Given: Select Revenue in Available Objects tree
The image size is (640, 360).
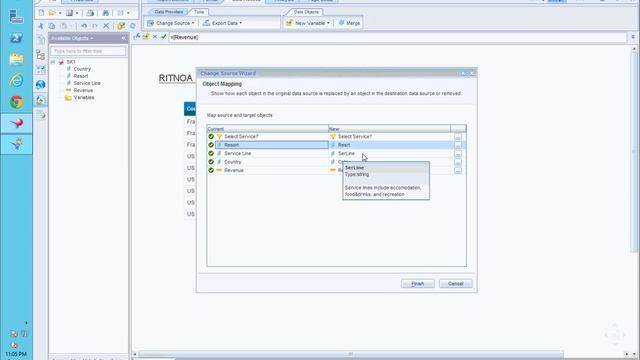Looking at the screenshot, I should tap(83, 90).
